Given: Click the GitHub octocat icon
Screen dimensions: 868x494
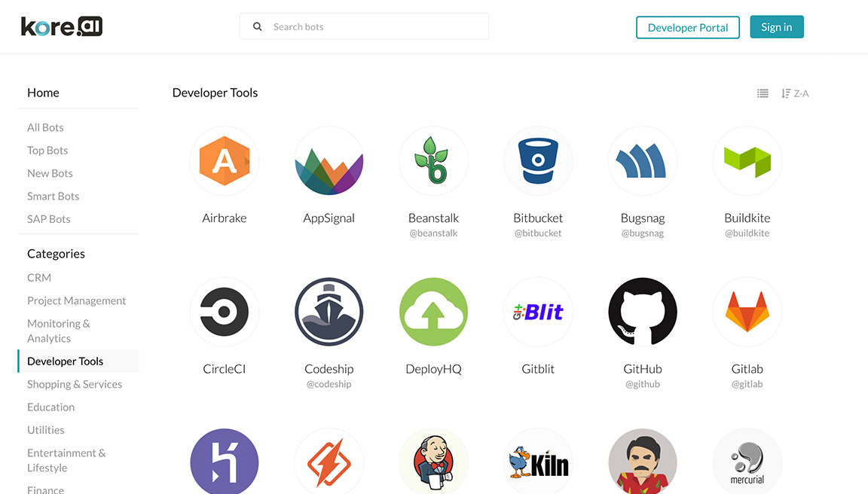Looking at the screenshot, I should [x=643, y=312].
